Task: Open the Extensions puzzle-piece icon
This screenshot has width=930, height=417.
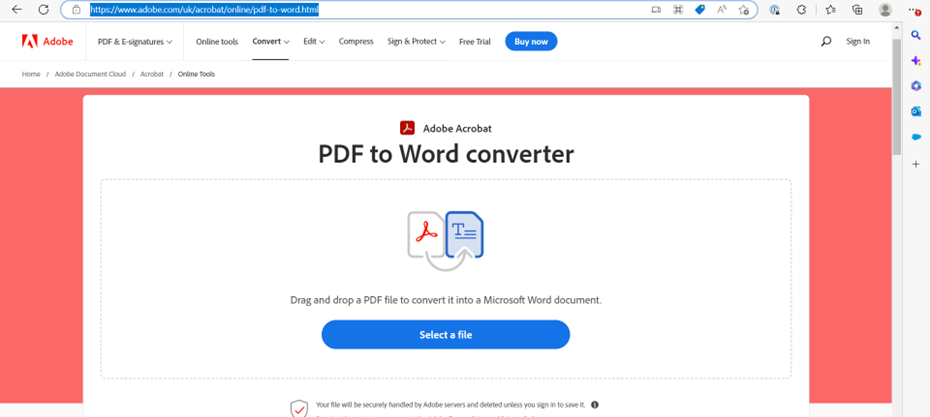Action: click(x=802, y=9)
